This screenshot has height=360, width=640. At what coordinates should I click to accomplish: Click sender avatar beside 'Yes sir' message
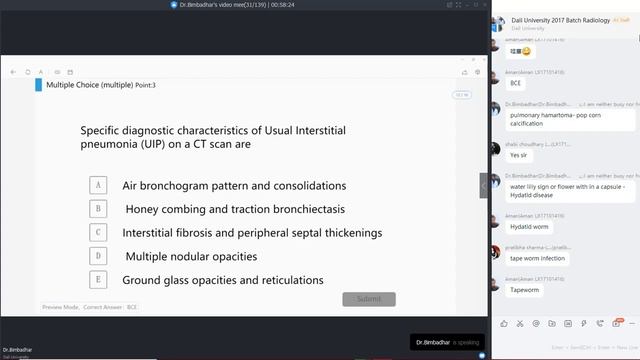(x=496, y=149)
